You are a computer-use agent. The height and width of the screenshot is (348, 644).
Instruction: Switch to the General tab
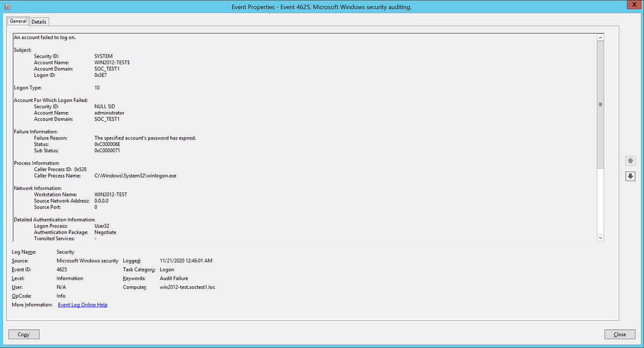18,21
